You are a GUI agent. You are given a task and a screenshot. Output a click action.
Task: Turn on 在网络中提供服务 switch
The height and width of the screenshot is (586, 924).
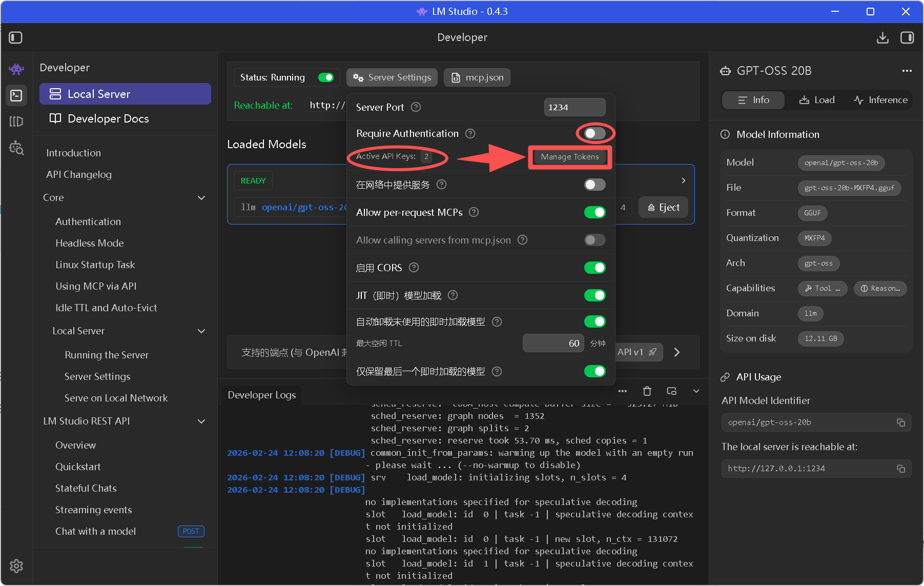[x=594, y=185]
